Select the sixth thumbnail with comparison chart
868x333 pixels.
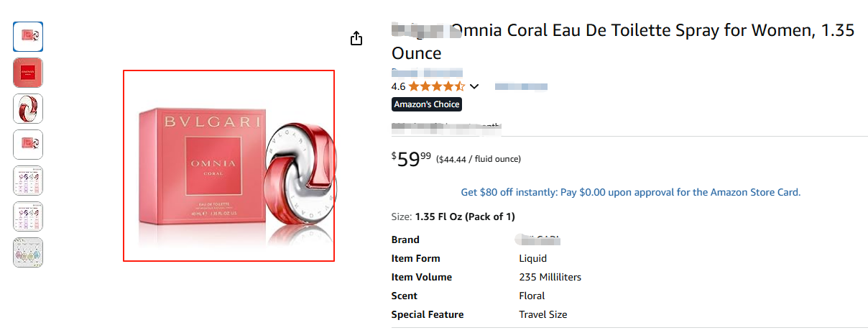point(28,216)
